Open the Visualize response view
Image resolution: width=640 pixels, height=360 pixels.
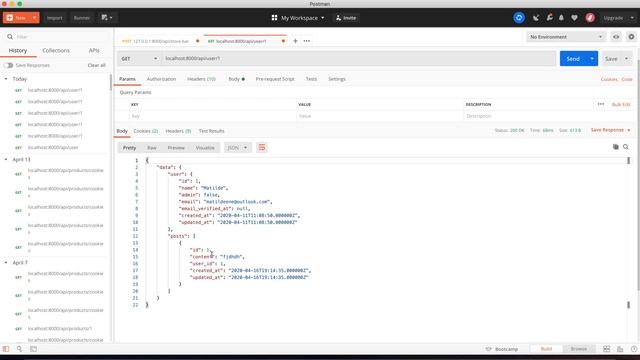click(205, 147)
